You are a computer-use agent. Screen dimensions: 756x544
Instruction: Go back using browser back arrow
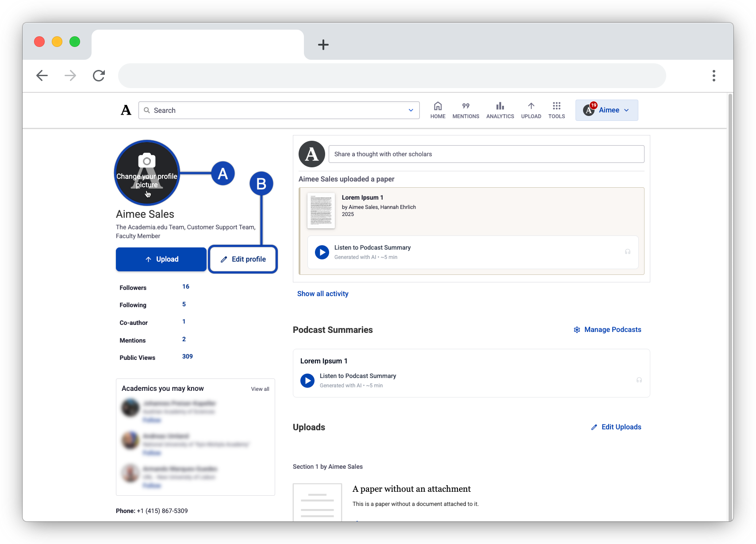pyautogui.click(x=42, y=76)
